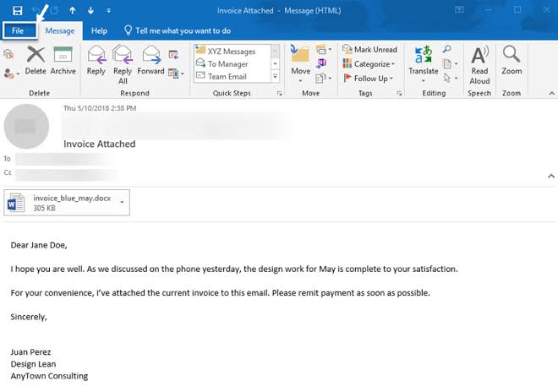
Task: Reply with a meeting icon
Action: click(x=173, y=54)
